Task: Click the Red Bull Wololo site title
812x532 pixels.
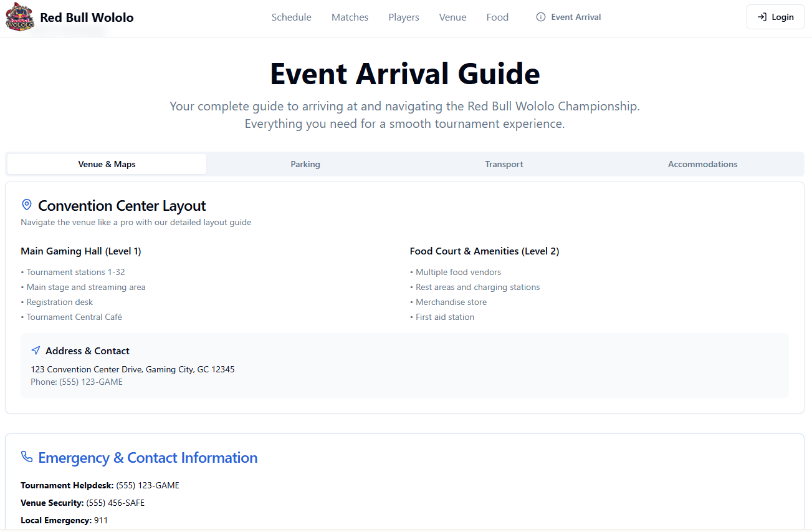Action: click(87, 17)
